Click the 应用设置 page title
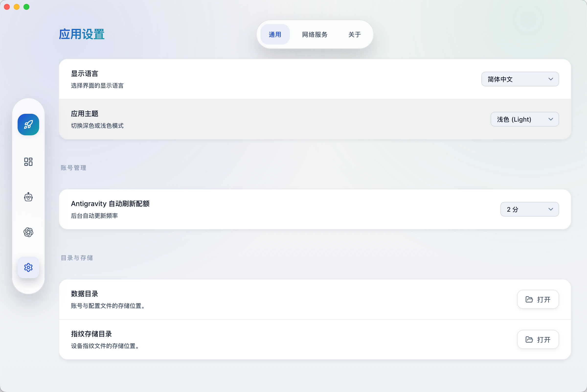Viewport: 587px width, 392px height. click(82, 34)
